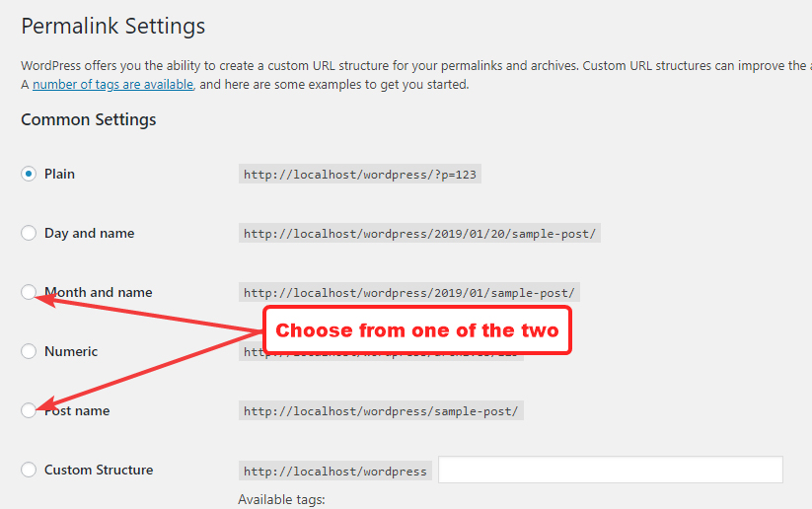Viewport: 812px width, 509px height.
Task: Focus the Custom Structure text input field
Action: [x=610, y=470]
